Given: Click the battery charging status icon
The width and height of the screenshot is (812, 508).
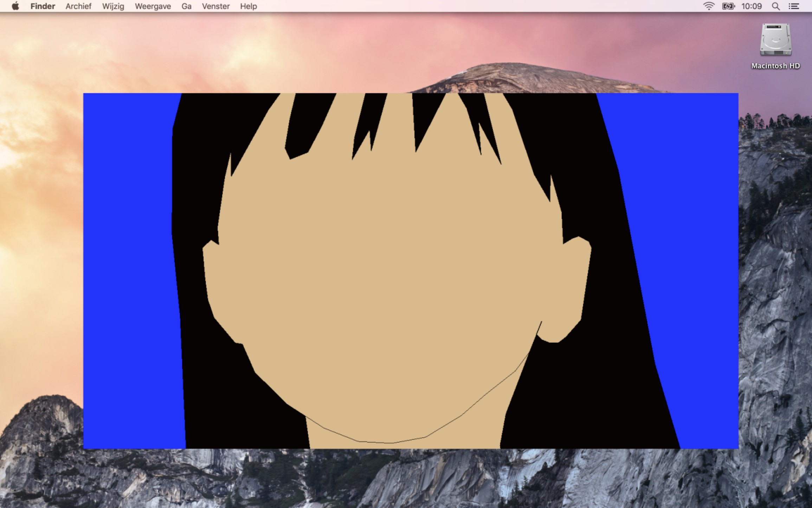Looking at the screenshot, I should [728, 6].
